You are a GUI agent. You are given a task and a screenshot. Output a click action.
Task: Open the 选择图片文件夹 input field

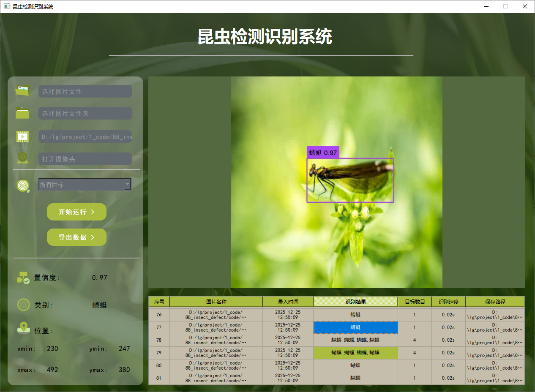tap(85, 113)
